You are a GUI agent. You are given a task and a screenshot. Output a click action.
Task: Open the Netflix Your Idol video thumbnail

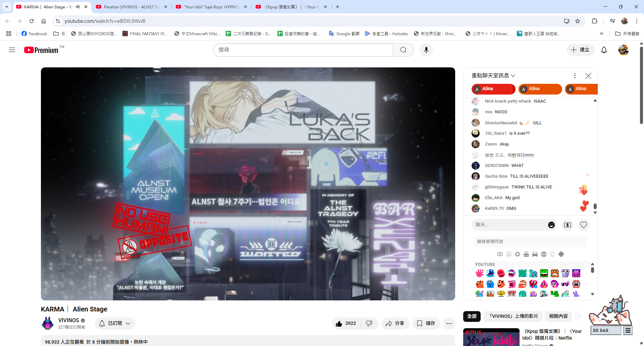491,337
